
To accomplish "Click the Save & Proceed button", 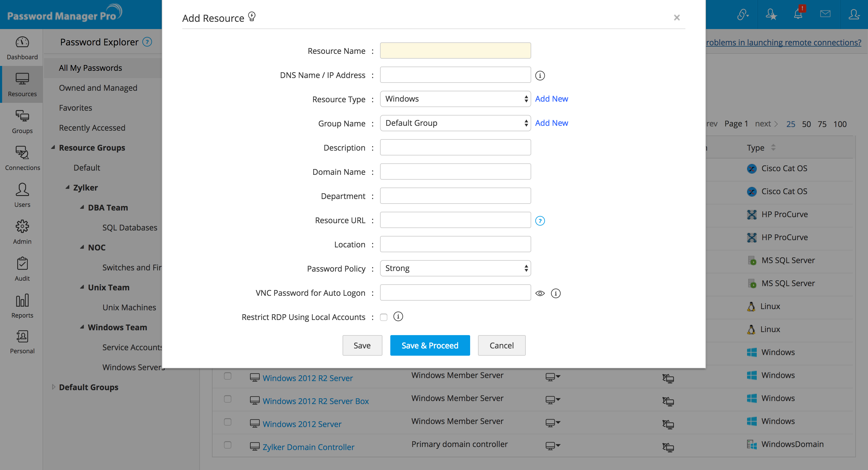I will pyautogui.click(x=430, y=345).
